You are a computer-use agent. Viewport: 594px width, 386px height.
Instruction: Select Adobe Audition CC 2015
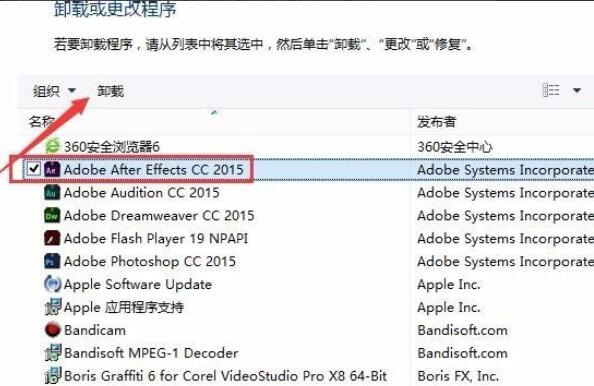click(x=141, y=193)
